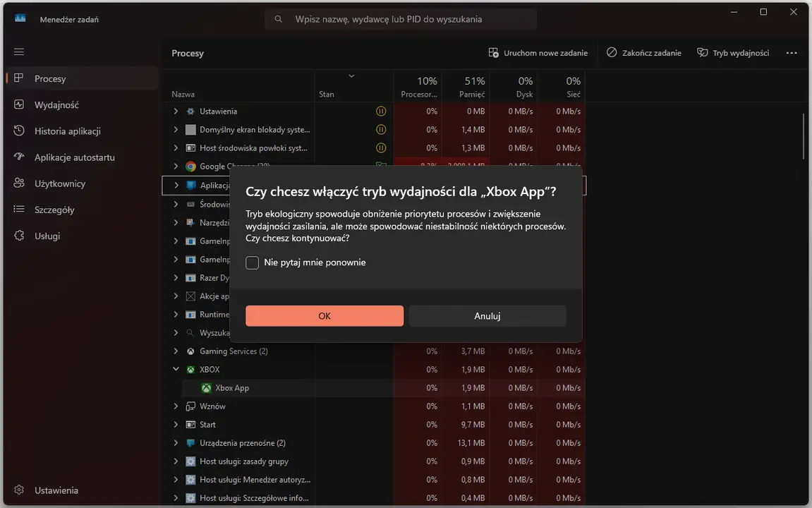The height and width of the screenshot is (508, 812).
Task: Click the Tryb wydajności toolbar button
Action: pos(733,53)
